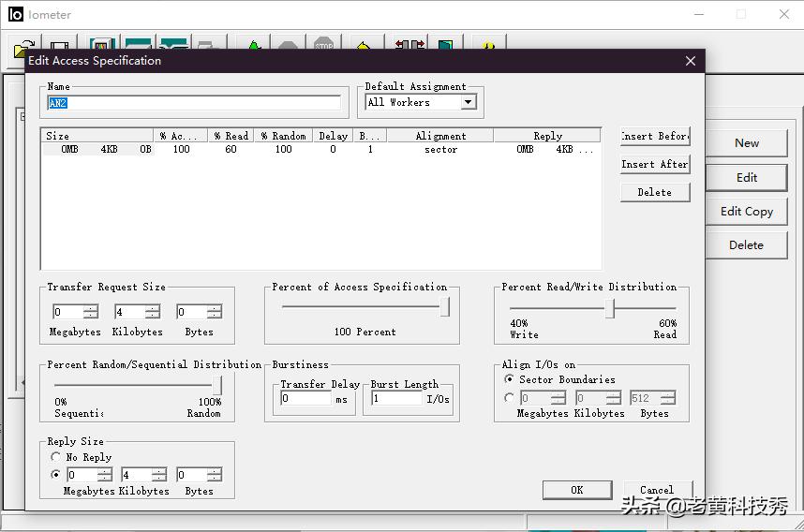The image size is (804, 532).
Task: Select custom byte alignment radio button
Action: (509, 397)
